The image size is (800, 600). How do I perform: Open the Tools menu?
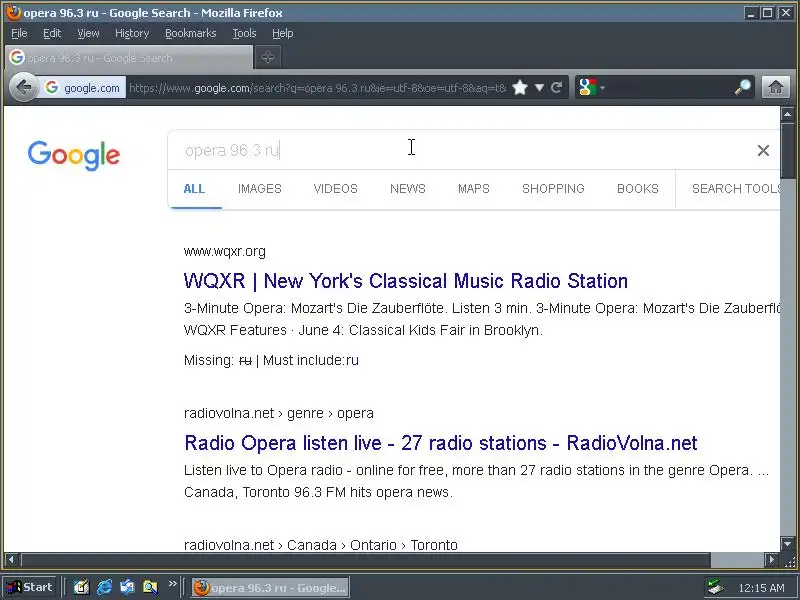(244, 33)
